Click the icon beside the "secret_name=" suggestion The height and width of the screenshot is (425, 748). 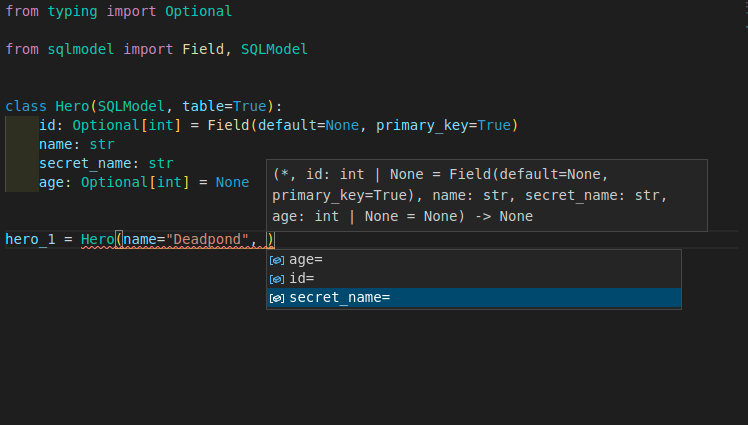(x=277, y=298)
